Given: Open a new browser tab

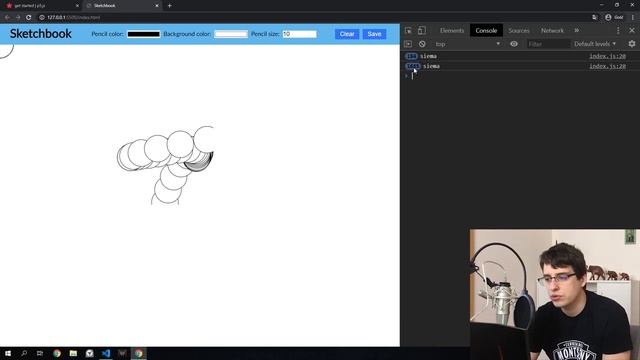Looking at the screenshot, I should [169, 6].
